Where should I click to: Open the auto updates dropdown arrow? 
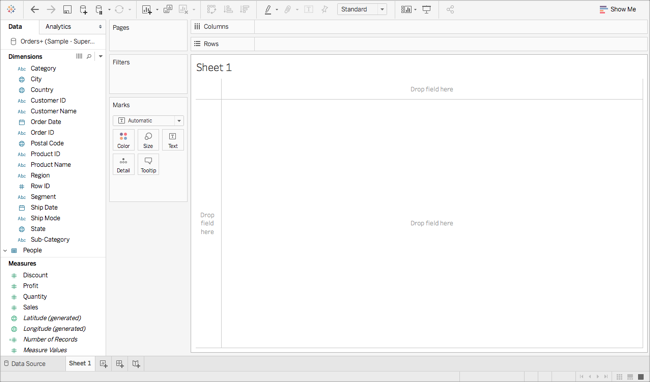(x=109, y=10)
